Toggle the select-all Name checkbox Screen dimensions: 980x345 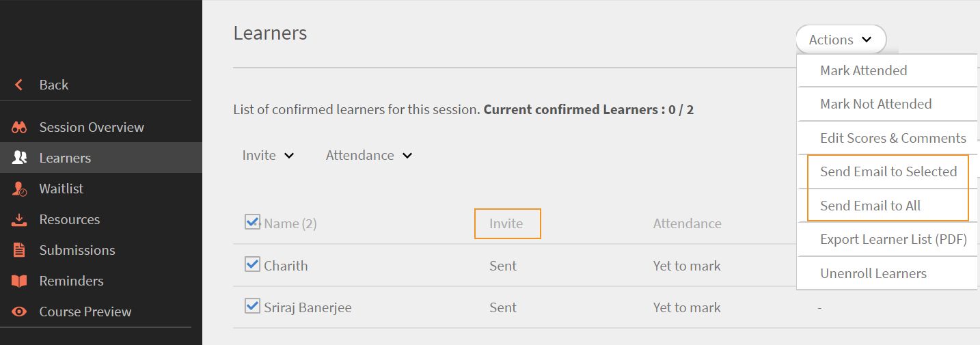252,222
